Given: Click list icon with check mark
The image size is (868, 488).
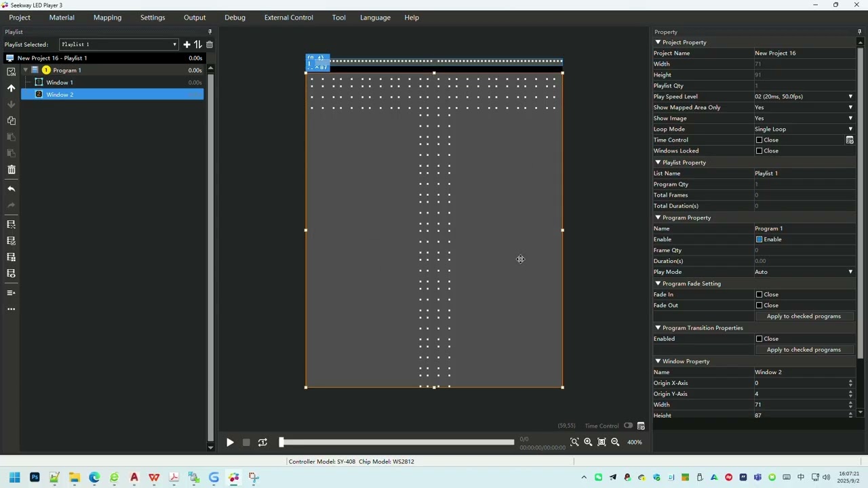Looking at the screenshot, I should tap(11, 241).
